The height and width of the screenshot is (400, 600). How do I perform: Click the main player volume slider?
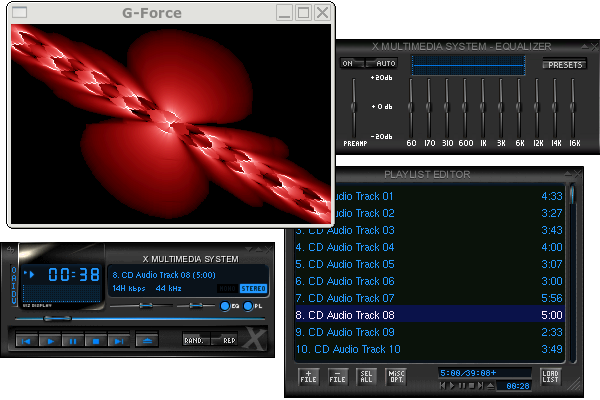[x=142, y=305]
